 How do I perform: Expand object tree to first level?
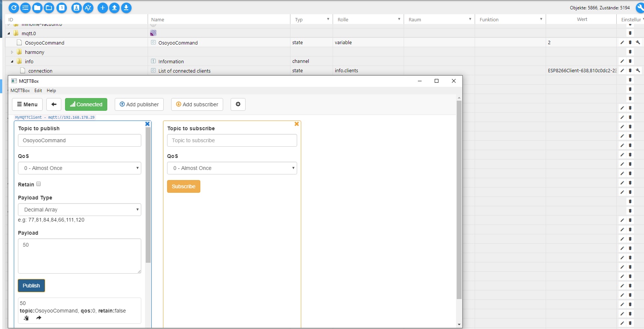point(62,7)
